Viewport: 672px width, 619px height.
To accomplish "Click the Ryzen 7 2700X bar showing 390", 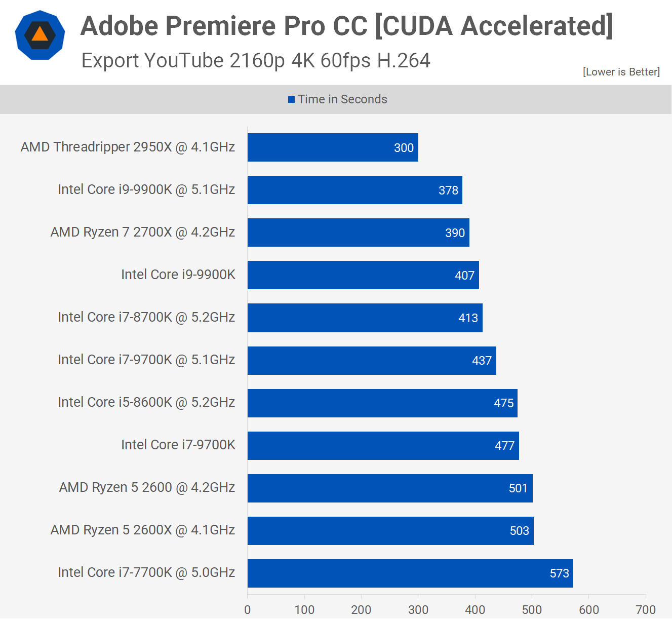I will click(358, 233).
